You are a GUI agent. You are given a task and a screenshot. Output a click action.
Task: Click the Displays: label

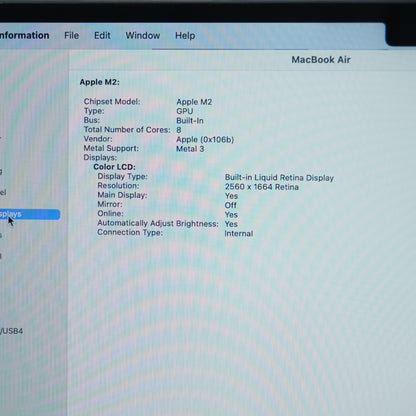pyautogui.click(x=100, y=157)
